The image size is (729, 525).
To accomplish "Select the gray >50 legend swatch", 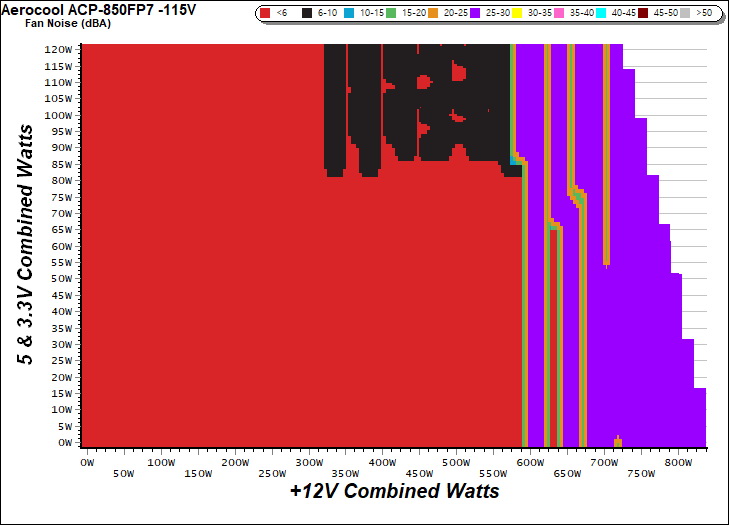I will click(693, 14).
